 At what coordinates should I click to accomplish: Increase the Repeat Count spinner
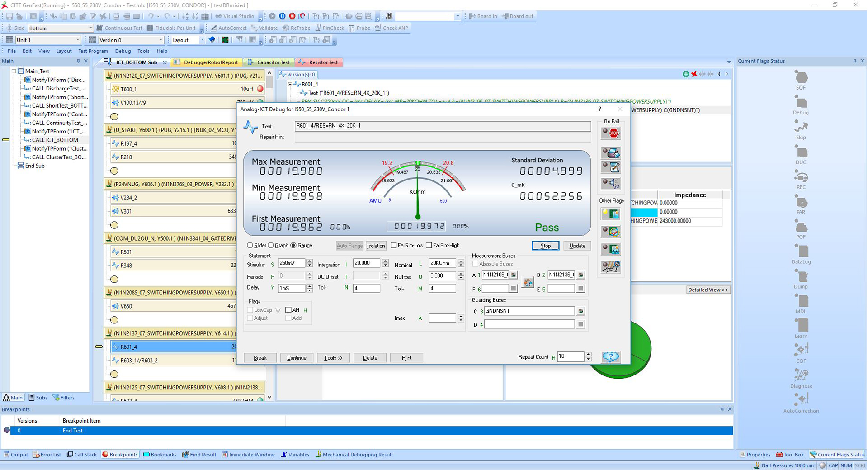(x=588, y=354)
